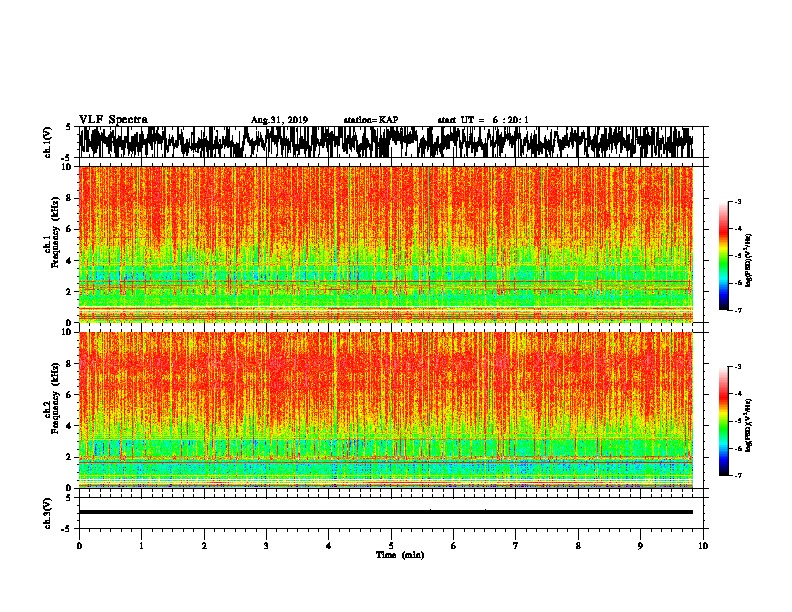Click the "start UT = 6:20:1" header text
This screenshot has height=612, width=792.
pos(483,120)
